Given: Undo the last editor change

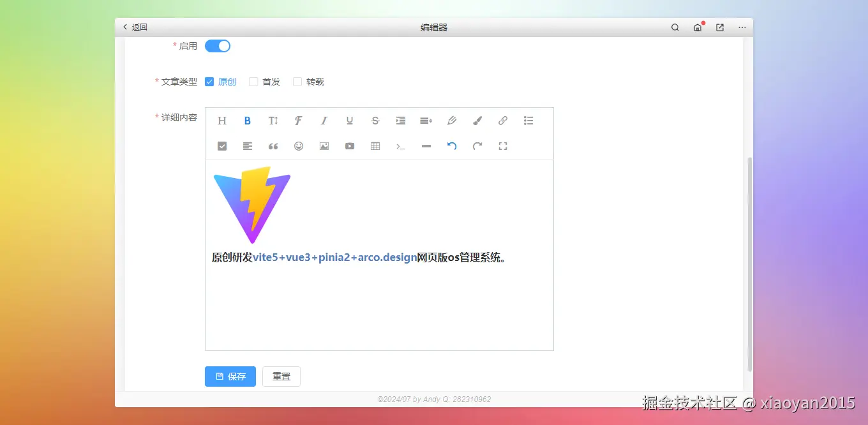Looking at the screenshot, I should [451, 146].
